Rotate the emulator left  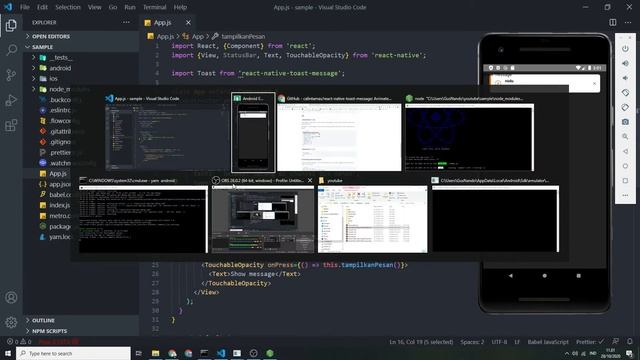click(x=625, y=93)
